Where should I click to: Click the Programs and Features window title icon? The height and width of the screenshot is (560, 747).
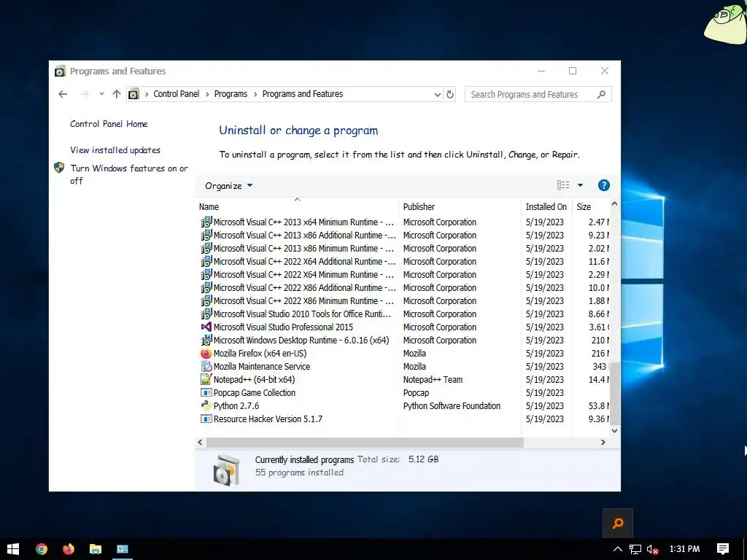60,71
